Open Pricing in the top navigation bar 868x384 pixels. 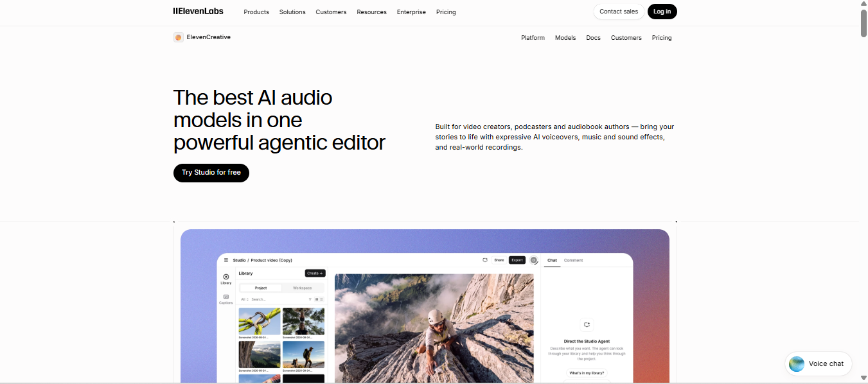point(446,12)
